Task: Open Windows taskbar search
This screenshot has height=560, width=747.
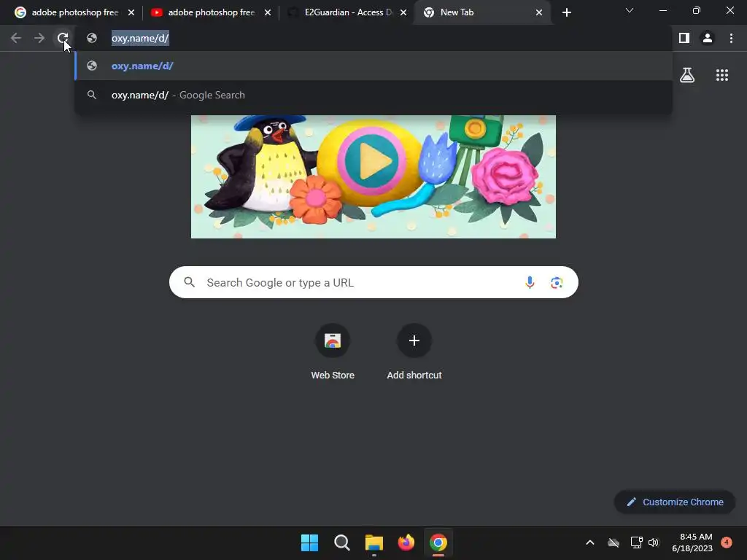Action: pyautogui.click(x=341, y=542)
